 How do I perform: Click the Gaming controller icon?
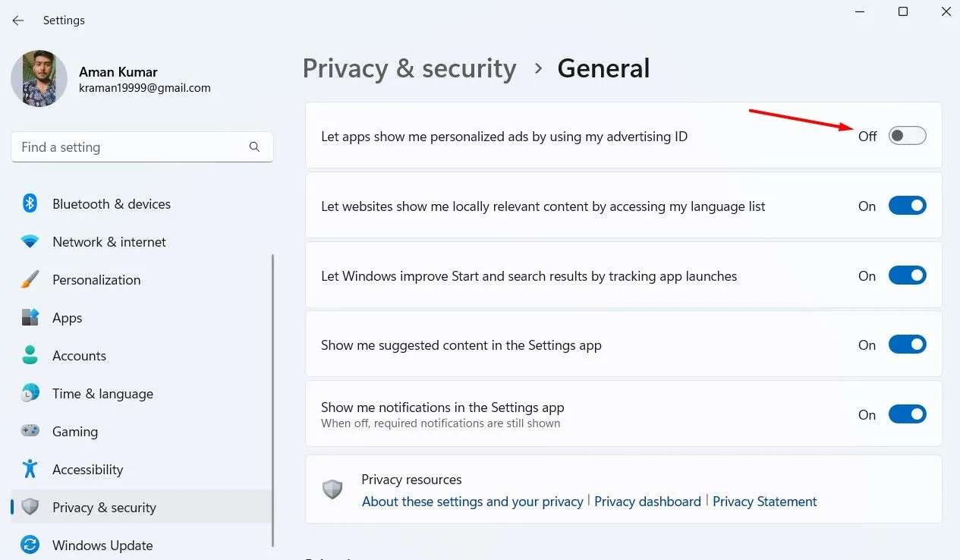(x=30, y=431)
